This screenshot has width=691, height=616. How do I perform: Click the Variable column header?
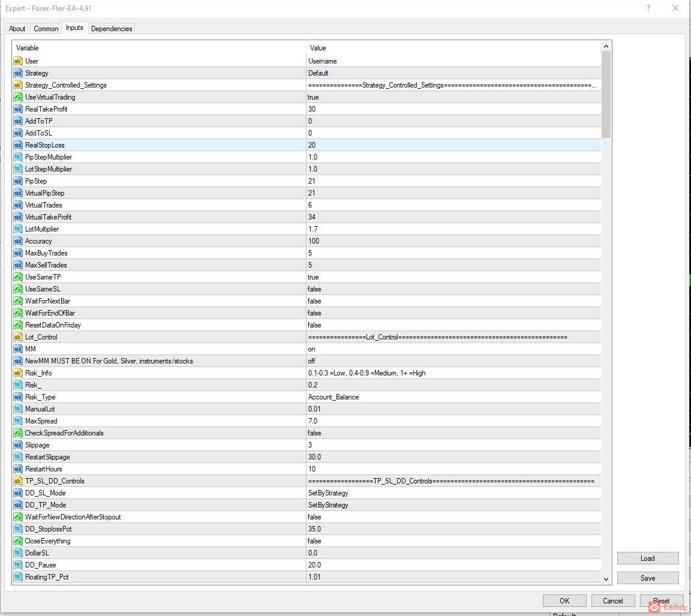click(x=159, y=47)
